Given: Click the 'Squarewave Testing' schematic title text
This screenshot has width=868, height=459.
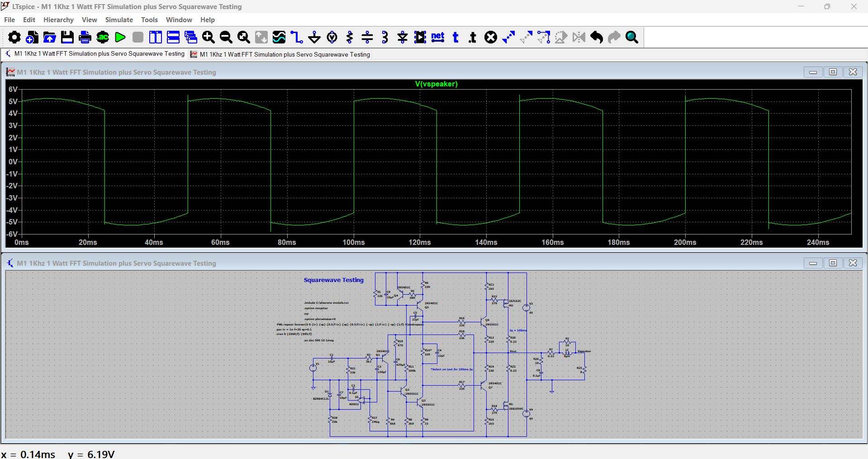Looking at the screenshot, I should coord(333,280).
